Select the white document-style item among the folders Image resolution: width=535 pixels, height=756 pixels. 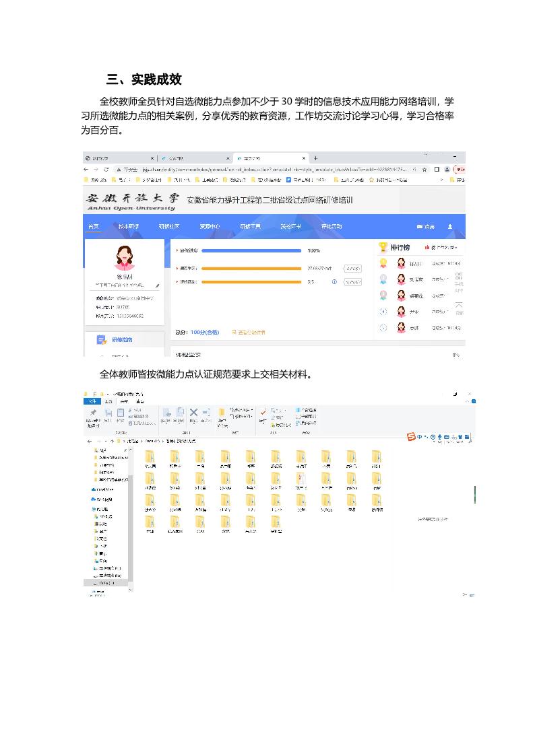(301, 480)
